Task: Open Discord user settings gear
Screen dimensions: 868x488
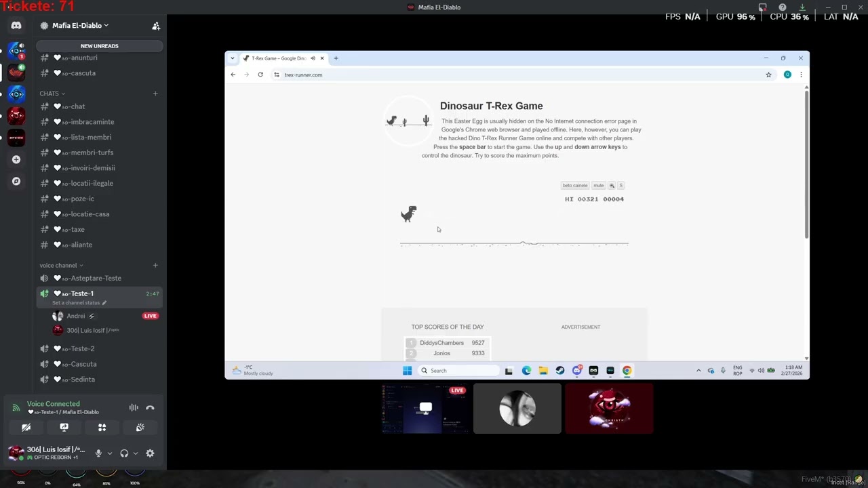Action: [x=150, y=453]
